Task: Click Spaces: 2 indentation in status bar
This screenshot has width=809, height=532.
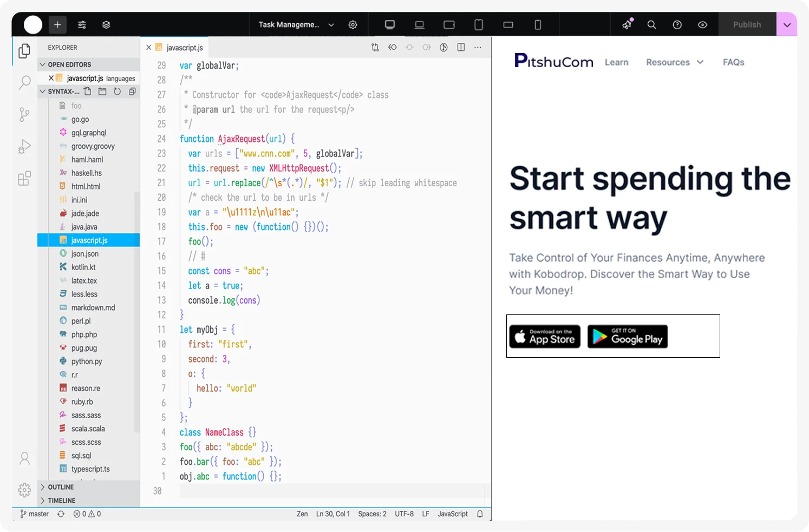Action: pos(373,514)
